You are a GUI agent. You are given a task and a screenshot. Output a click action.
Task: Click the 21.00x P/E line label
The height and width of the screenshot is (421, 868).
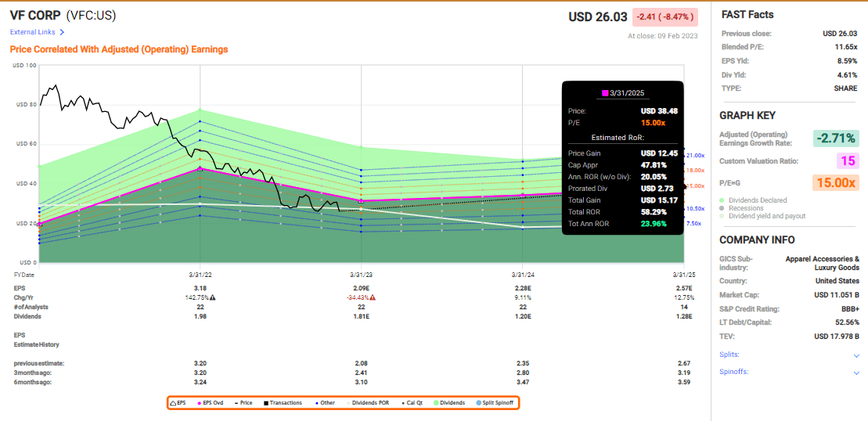coord(695,156)
